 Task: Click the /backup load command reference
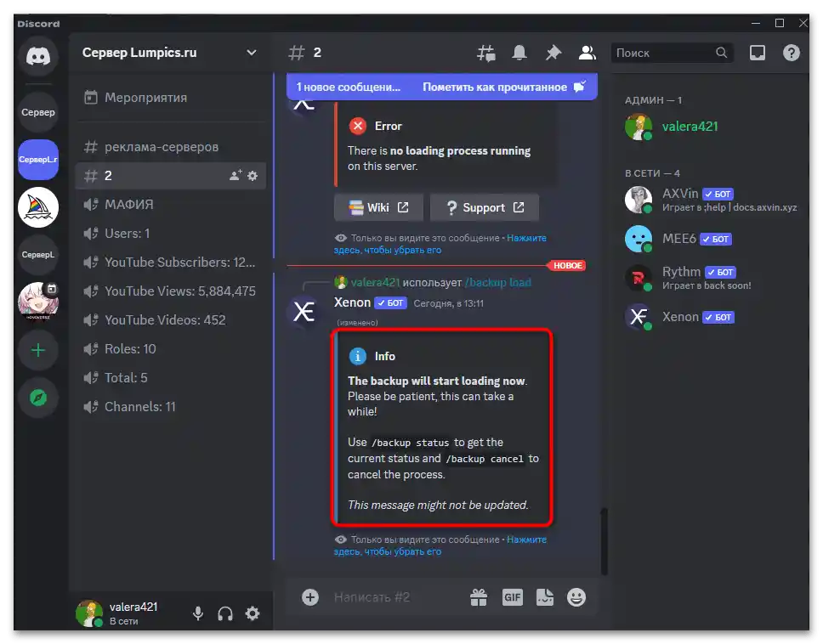point(497,283)
